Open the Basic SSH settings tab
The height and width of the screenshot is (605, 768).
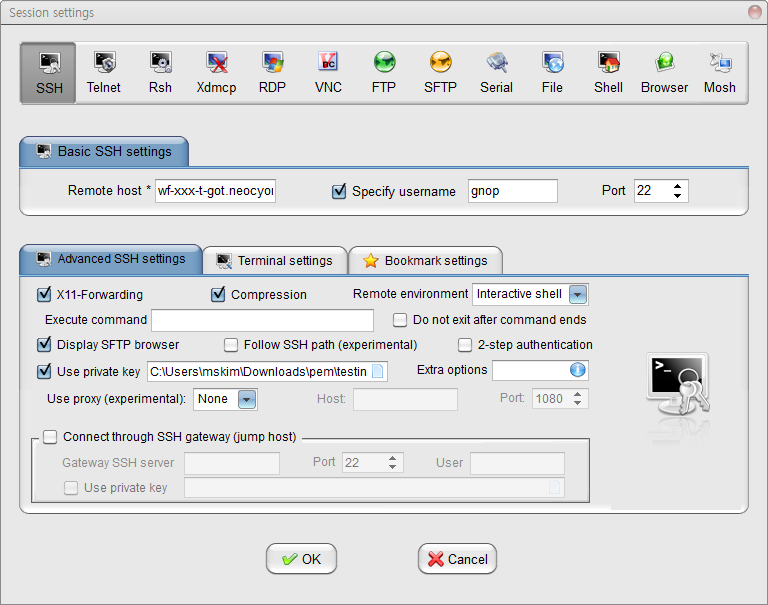pos(104,151)
